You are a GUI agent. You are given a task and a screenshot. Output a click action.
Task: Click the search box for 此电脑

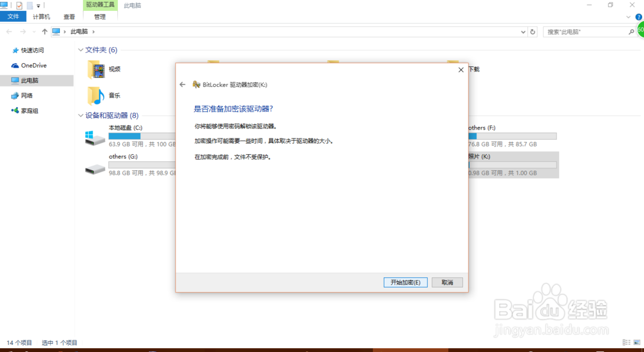[x=585, y=32]
